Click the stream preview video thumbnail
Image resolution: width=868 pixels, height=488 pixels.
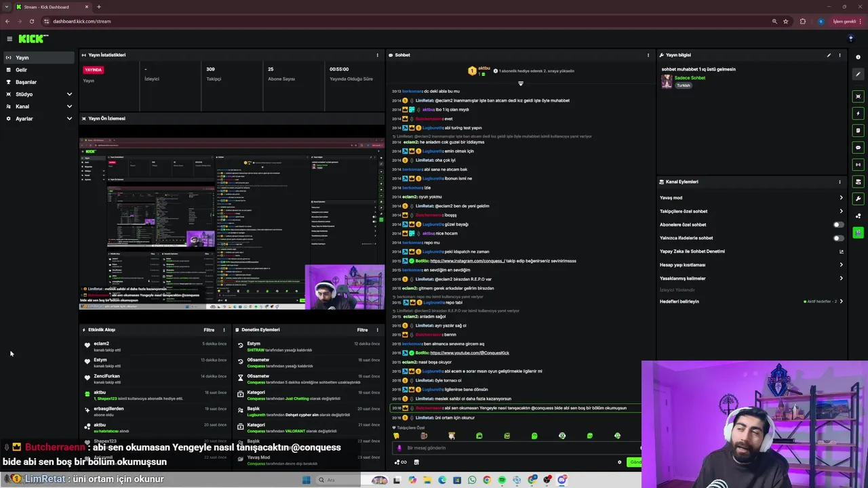pyautogui.click(x=231, y=223)
